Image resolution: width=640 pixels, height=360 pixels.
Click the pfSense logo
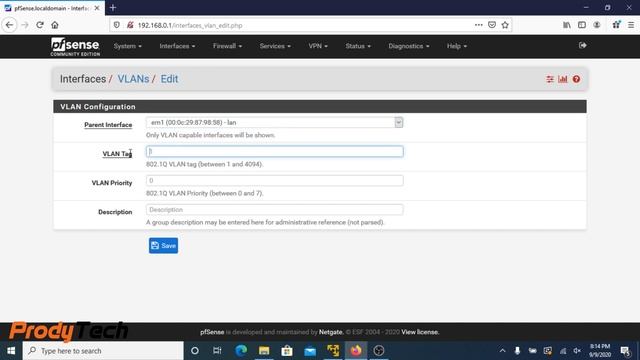[75, 47]
